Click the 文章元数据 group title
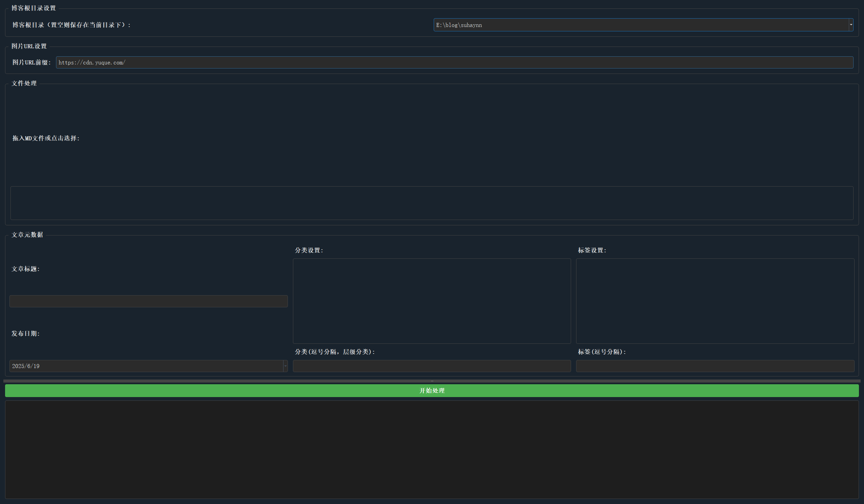864x504 pixels. click(x=27, y=235)
